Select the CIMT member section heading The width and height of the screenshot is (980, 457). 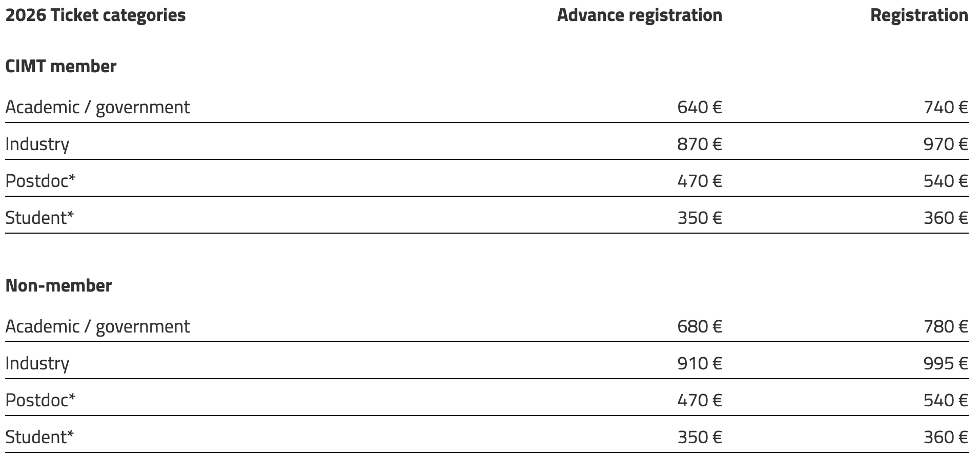[x=60, y=67]
